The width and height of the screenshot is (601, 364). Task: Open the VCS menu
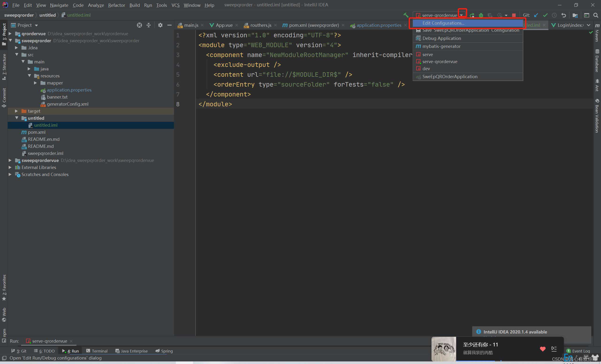(x=175, y=5)
